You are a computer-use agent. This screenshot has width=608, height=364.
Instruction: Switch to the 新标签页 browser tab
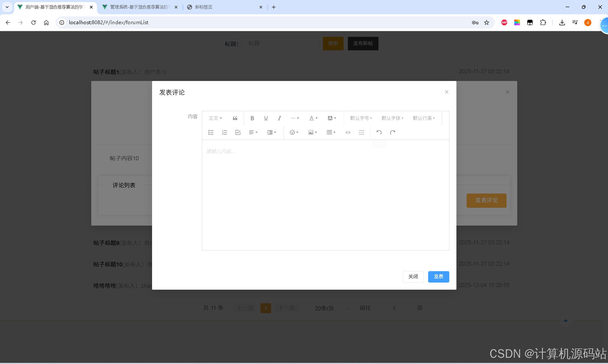tap(204, 7)
